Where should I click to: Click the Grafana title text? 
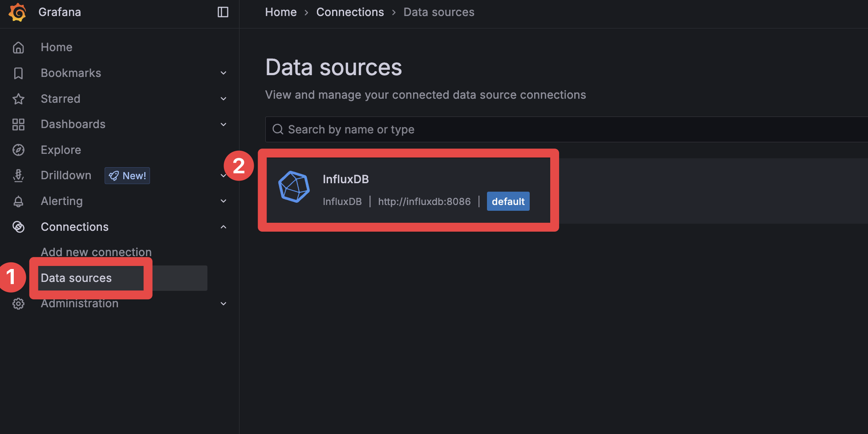pyautogui.click(x=60, y=12)
